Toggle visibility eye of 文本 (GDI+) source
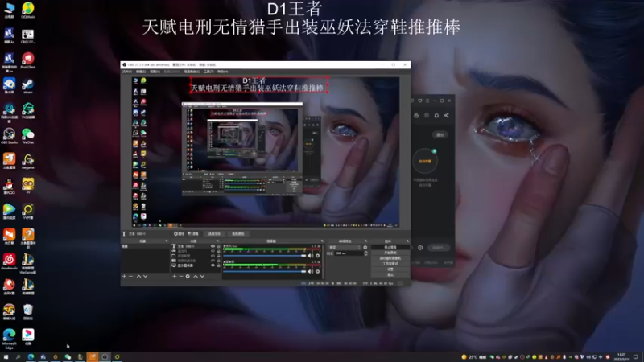Viewport: 644px width, 362px height. (213, 246)
